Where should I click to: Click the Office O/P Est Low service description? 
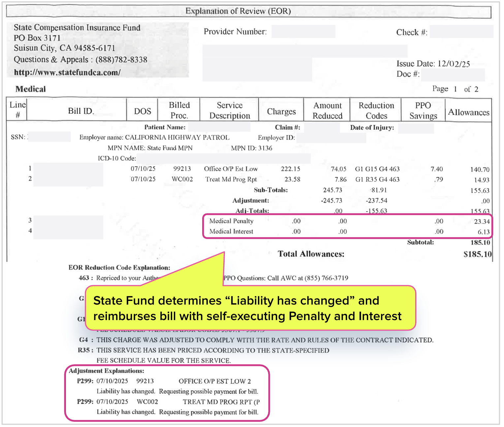231,169
